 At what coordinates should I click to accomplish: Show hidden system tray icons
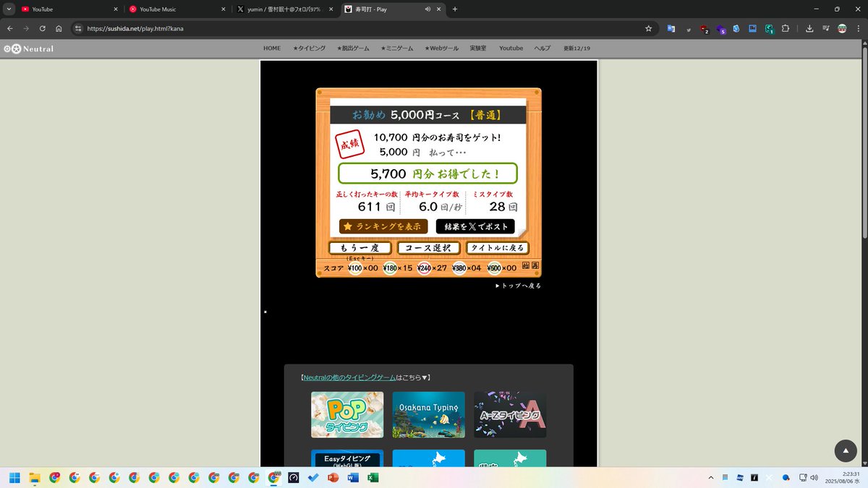tap(711, 477)
